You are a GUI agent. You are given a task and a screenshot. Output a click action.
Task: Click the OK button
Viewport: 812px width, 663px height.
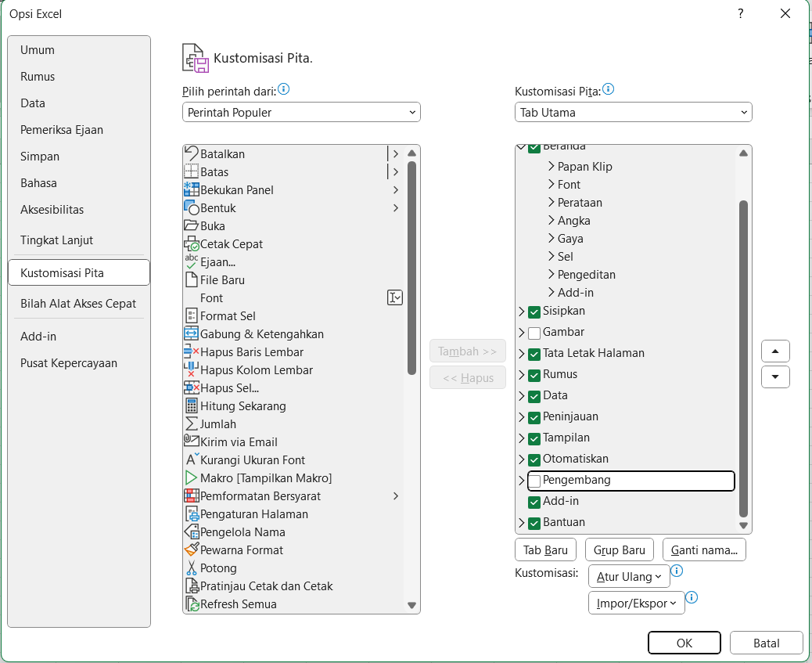(684, 643)
